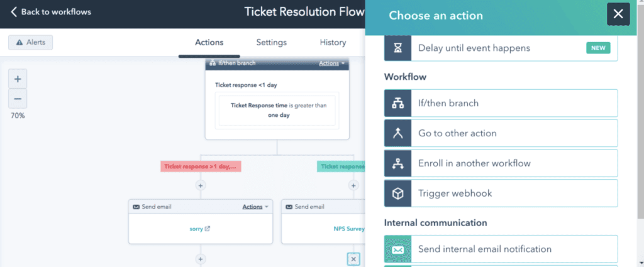Add action below red Ticket response branch

pyautogui.click(x=201, y=185)
